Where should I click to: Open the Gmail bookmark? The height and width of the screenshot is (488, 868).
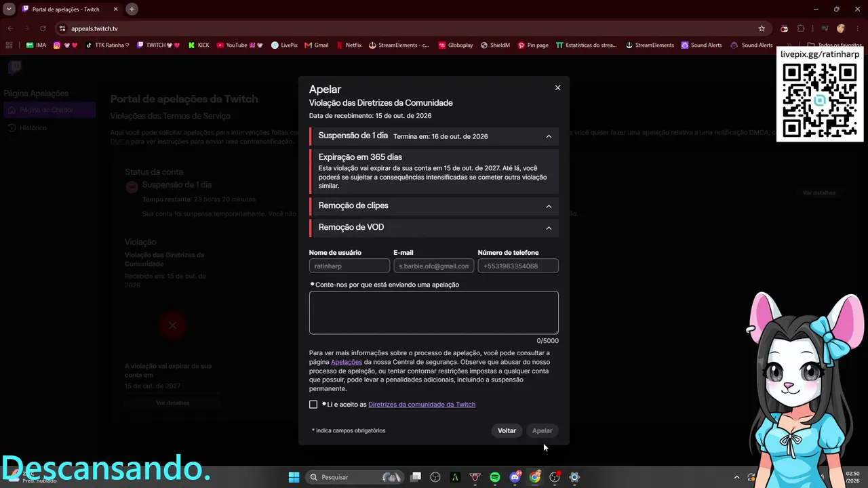click(x=317, y=45)
